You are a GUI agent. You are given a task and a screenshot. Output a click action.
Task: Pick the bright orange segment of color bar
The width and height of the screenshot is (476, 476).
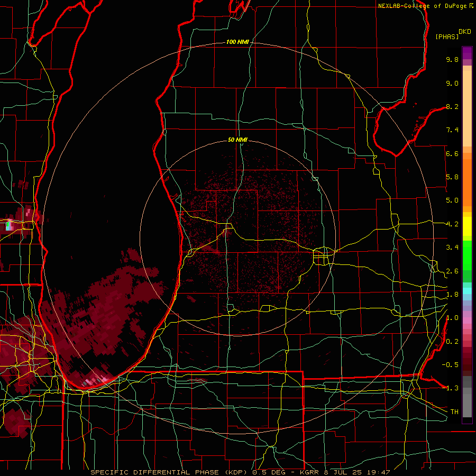pos(467,182)
